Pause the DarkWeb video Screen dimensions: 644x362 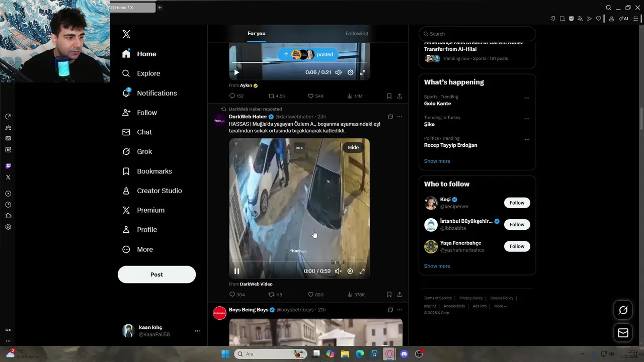236,271
